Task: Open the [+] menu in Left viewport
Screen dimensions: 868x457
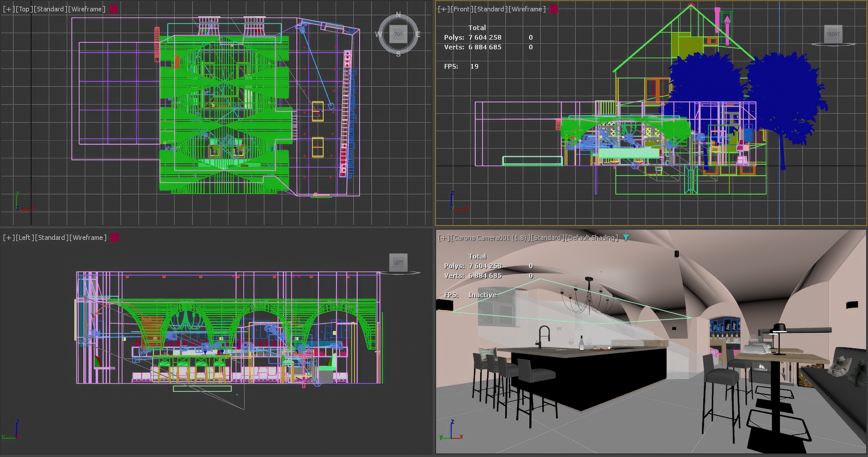Action: point(9,238)
